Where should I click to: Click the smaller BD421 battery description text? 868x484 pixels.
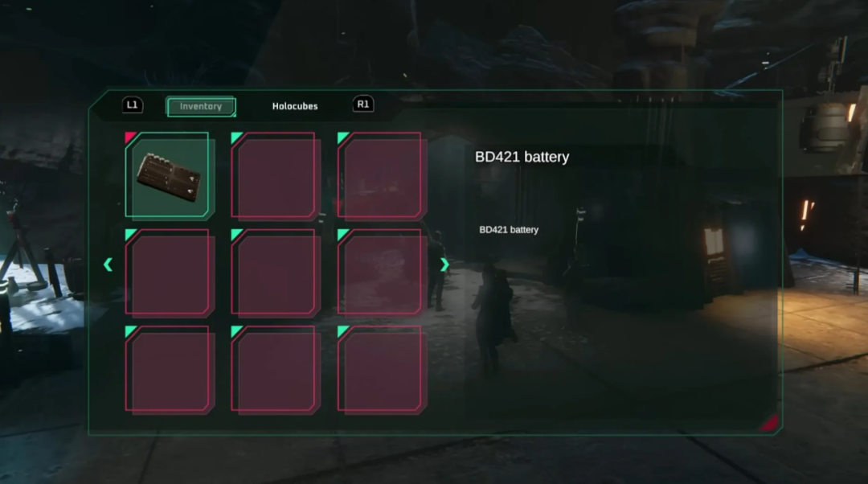point(509,230)
